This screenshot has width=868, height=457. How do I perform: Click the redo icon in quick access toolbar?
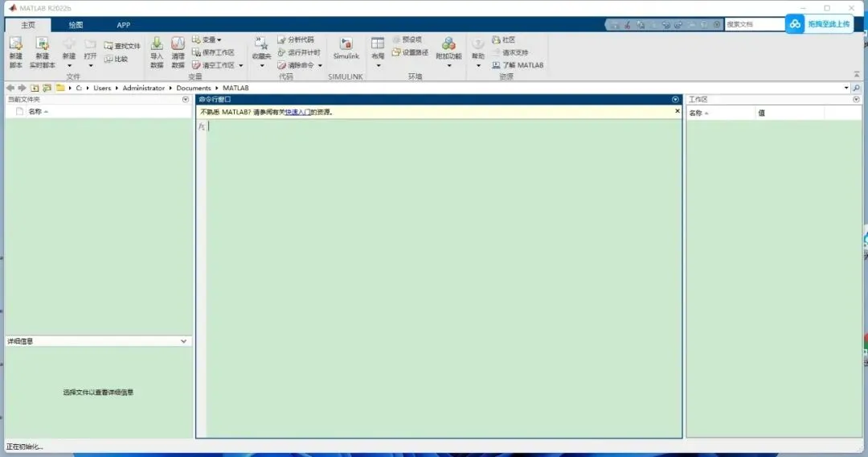coord(678,25)
